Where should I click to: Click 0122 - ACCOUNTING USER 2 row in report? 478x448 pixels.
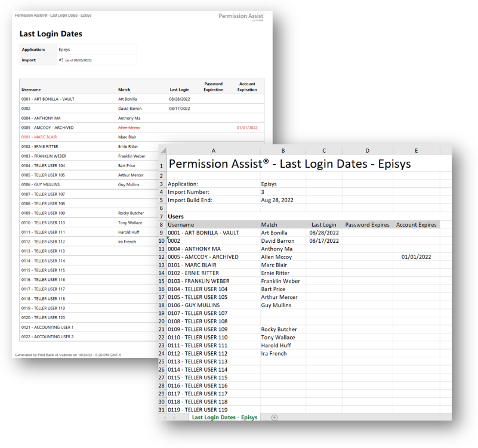point(48,337)
